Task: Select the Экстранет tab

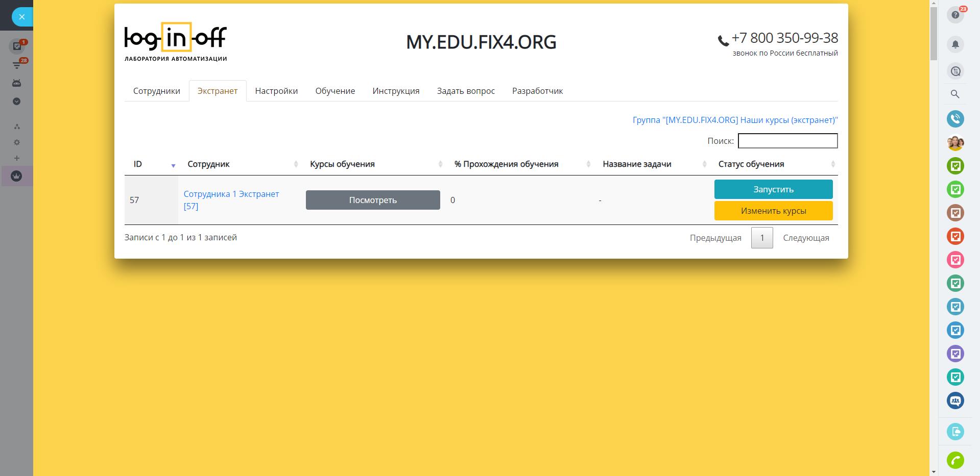Action: 218,91
